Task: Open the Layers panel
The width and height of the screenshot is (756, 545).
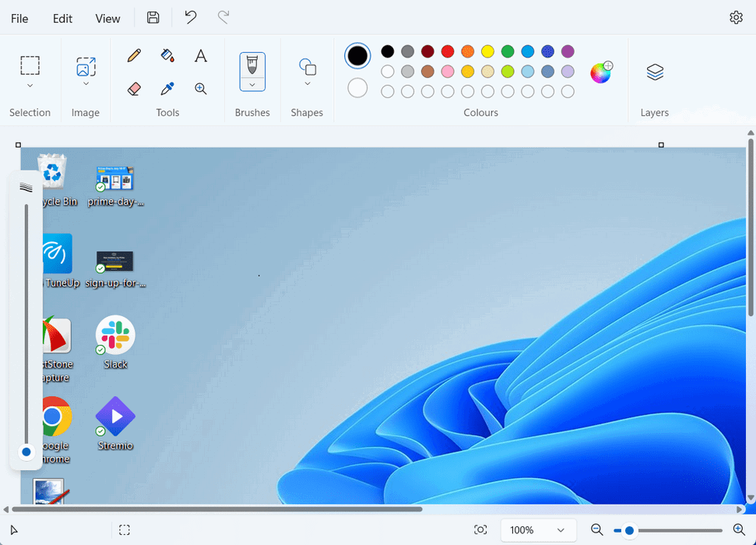Action: point(654,72)
